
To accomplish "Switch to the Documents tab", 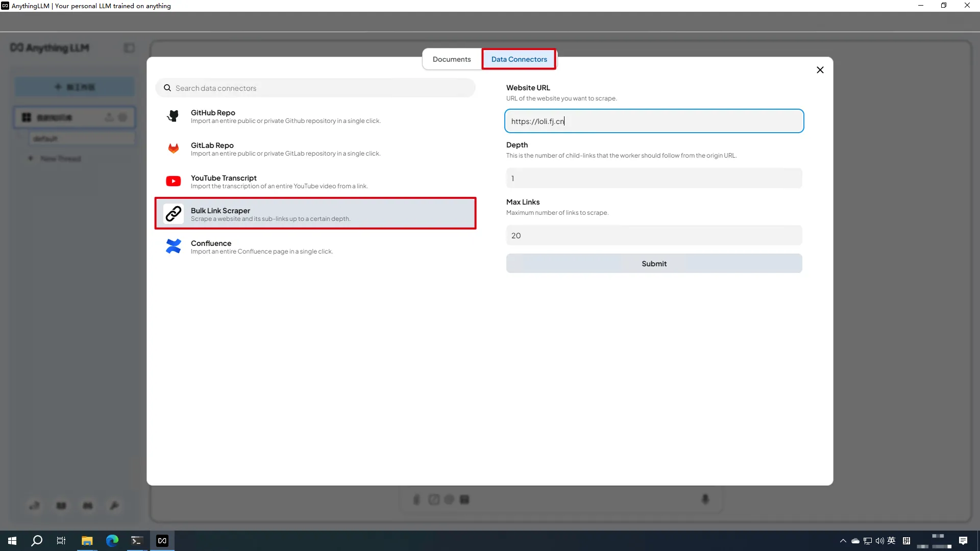I will 451,59.
